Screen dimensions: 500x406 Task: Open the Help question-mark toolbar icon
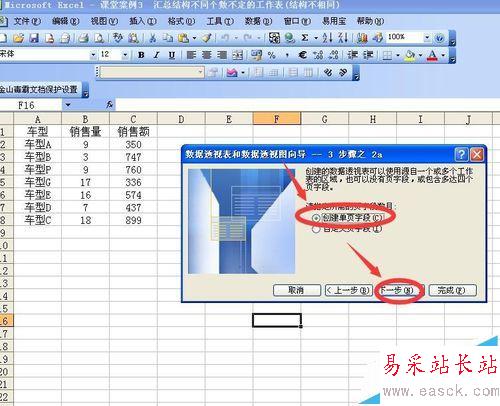pyautogui.click(x=439, y=38)
